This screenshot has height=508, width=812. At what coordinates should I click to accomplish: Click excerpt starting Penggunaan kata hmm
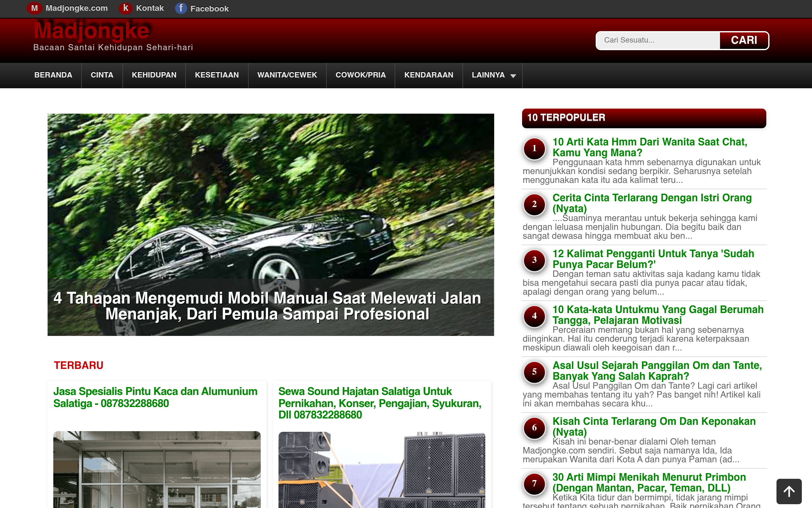[642, 171]
